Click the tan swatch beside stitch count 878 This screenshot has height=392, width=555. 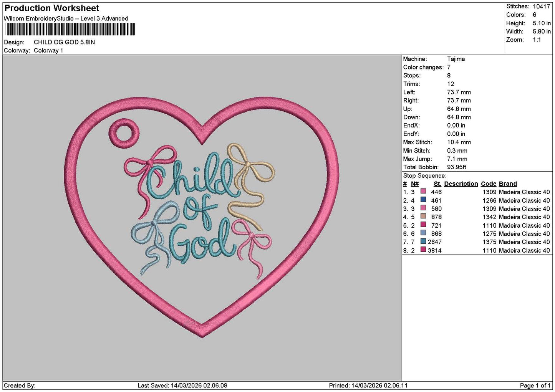(x=423, y=216)
